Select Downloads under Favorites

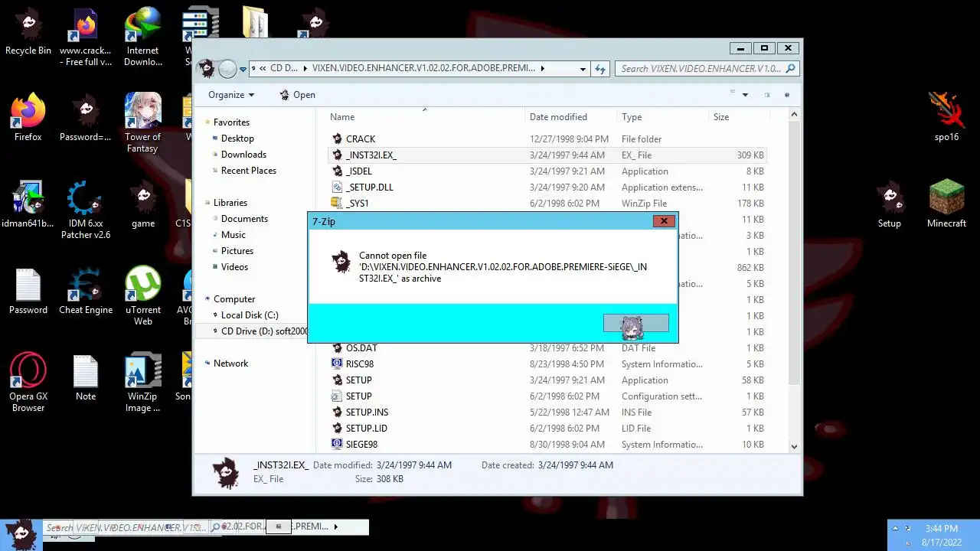(243, 155)
